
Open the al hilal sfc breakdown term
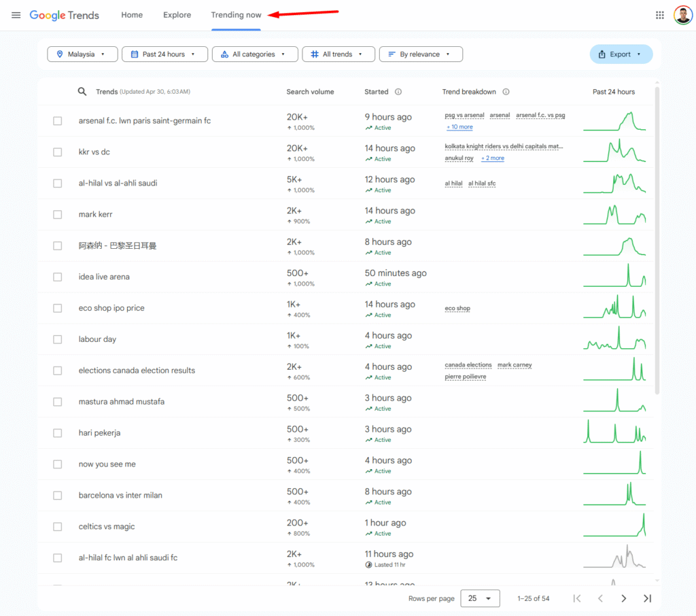tap(482, 184)
